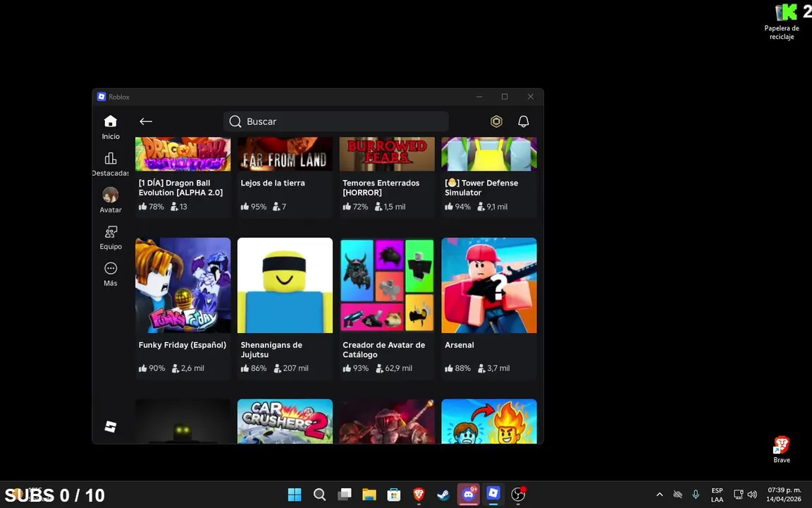
Task: Click the Funky Friday (Español) title
Action: point(183,345)
